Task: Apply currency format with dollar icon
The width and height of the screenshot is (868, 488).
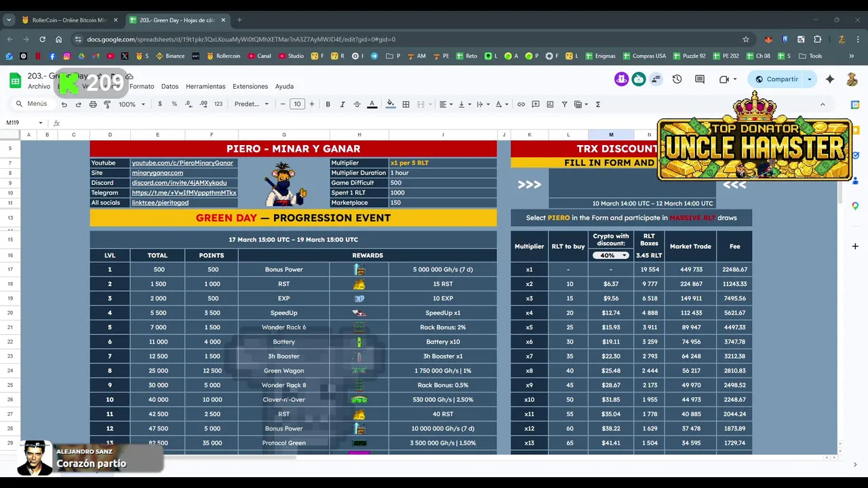Action: pos(160,104)
